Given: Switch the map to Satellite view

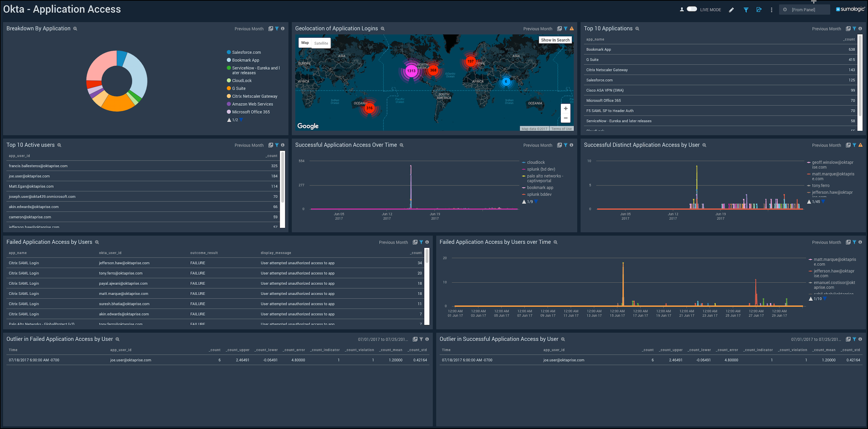Looking at the screenshot, I should (x=321, y=43).
